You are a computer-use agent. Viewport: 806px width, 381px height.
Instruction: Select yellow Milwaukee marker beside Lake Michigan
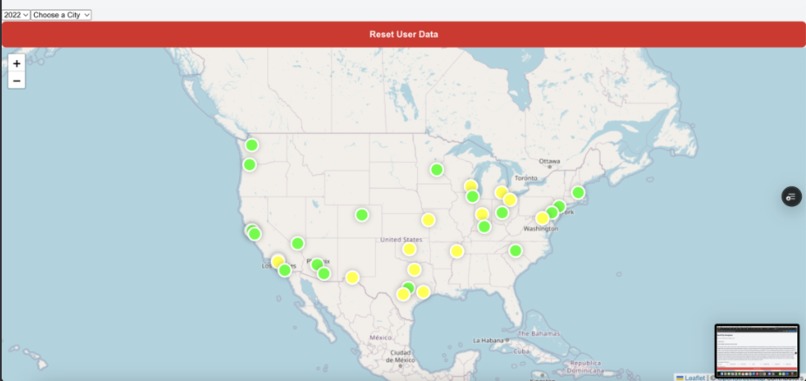click(471, 186)
